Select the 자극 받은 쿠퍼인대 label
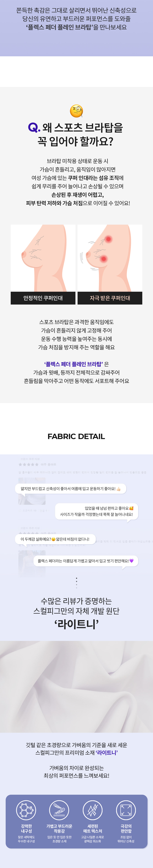 (110, 298)
